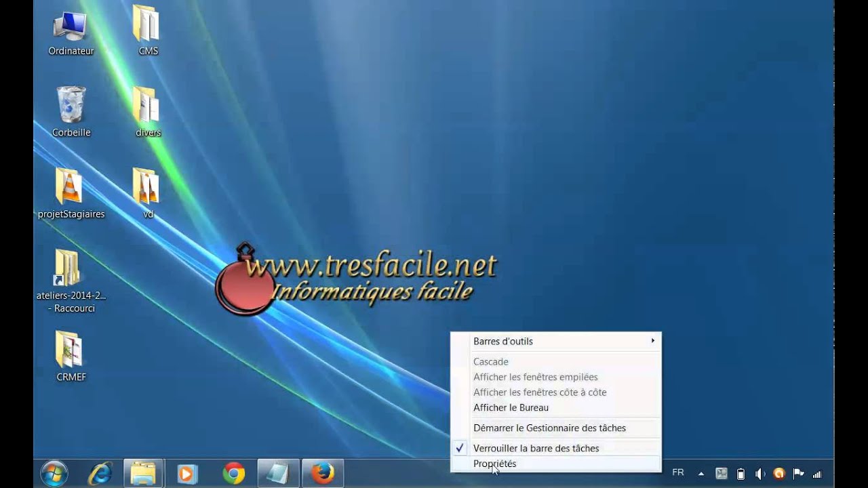This screenshot has height=488, width=868.
Task: Click the battery status tray icon
Action: (741, 474)
